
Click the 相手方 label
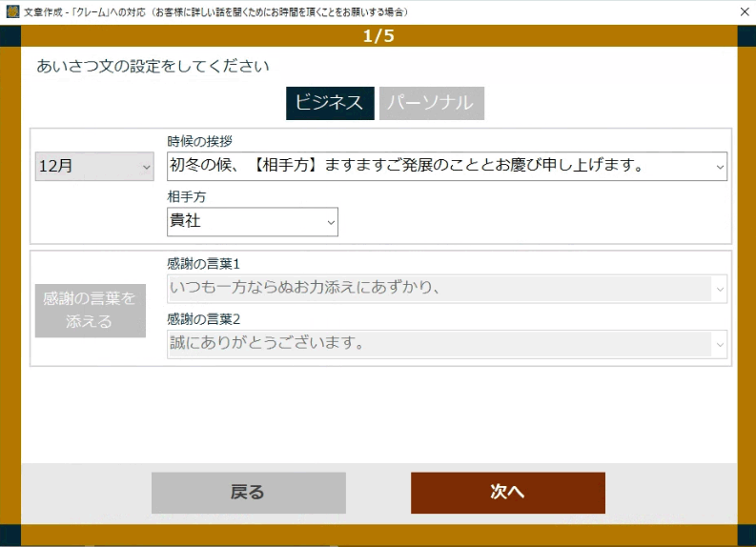pos(187,196)
